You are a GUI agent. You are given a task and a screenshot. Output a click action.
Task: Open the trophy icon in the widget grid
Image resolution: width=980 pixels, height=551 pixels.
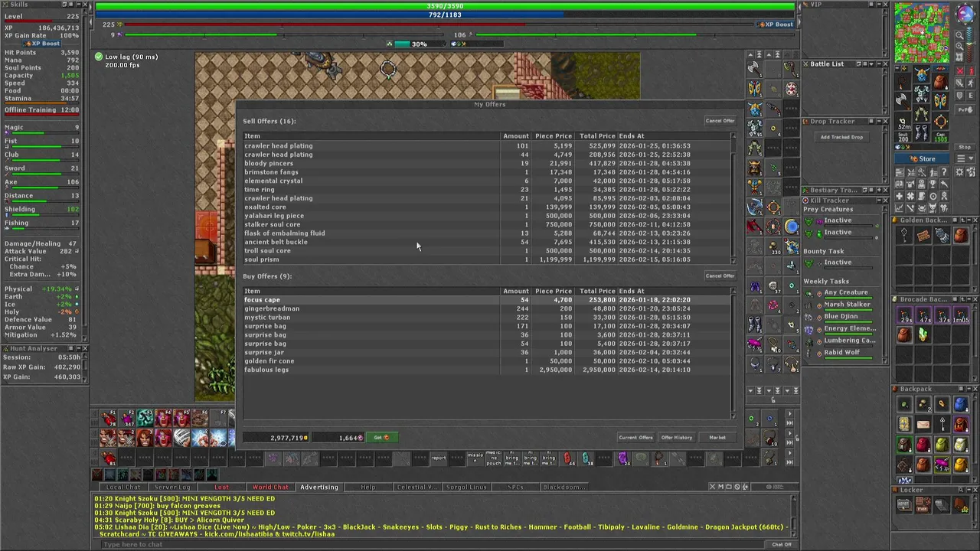(933, 183)
